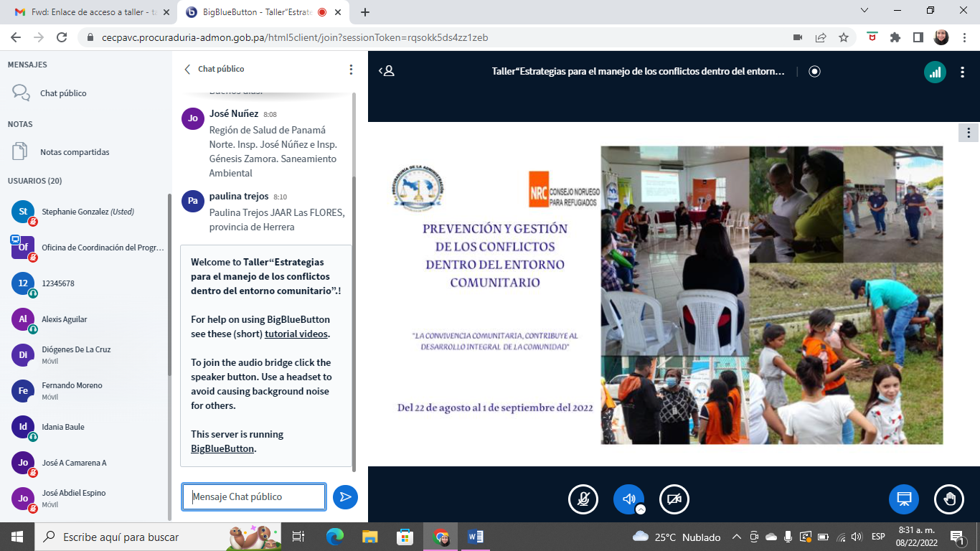Open presentation options three-dot menu

click(969, 133)
